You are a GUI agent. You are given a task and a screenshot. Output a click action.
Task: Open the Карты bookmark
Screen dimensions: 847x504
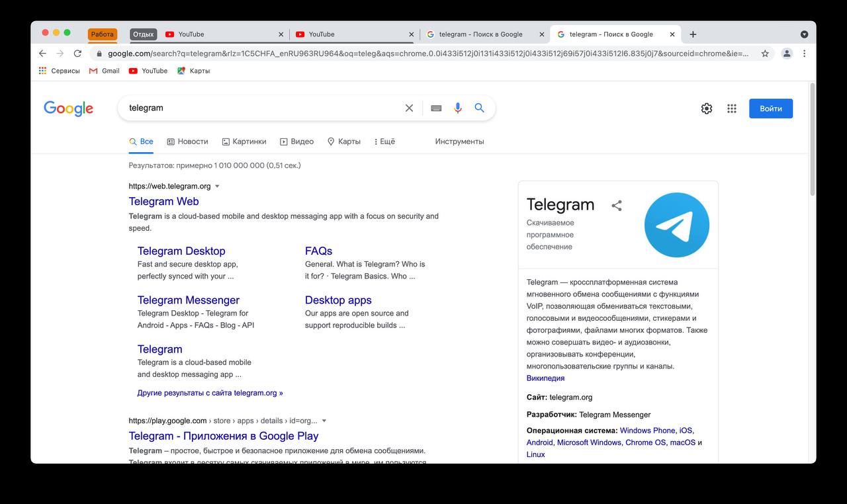coord(194,71)
